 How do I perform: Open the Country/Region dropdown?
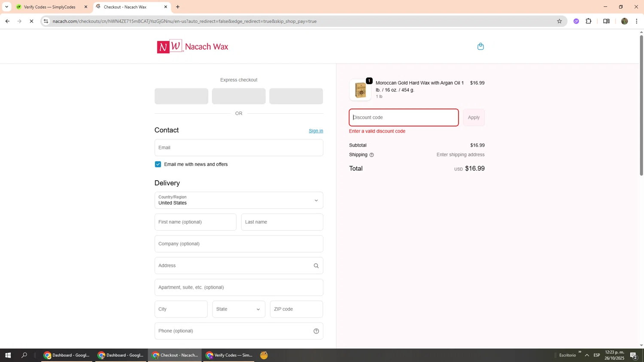coord(239,200)
